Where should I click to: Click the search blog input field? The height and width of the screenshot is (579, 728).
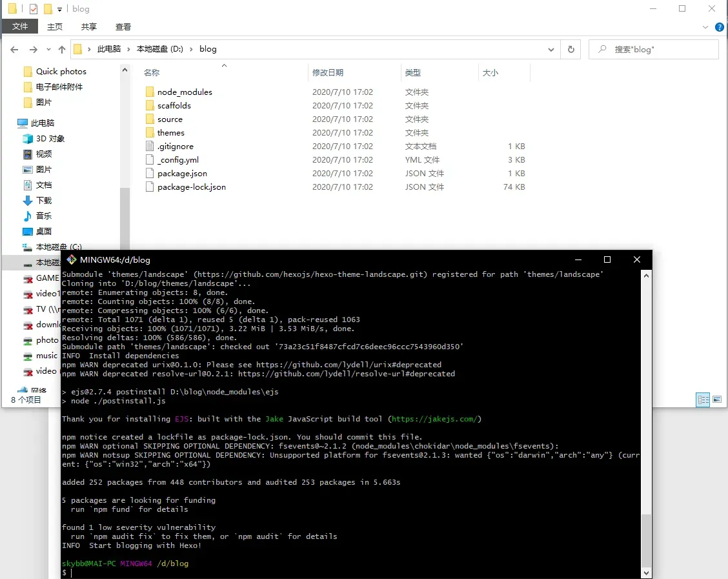point(654,49)
